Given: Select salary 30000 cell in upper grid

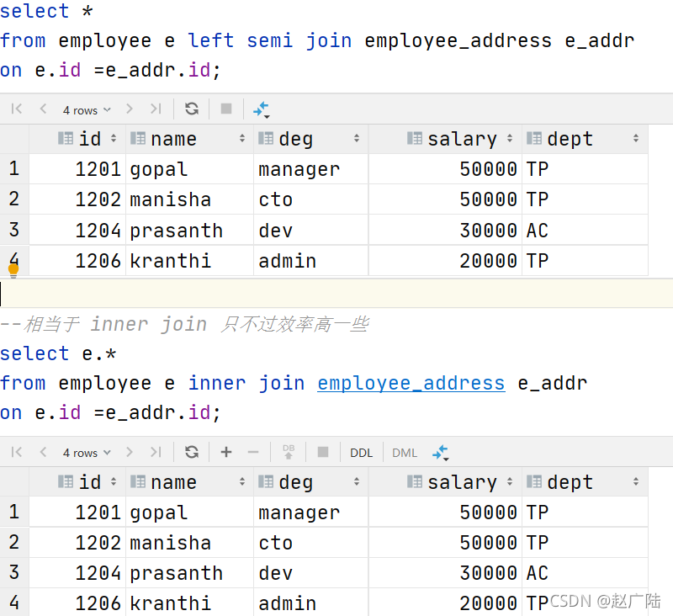Looking at the screenshot, I should point(445,230).
